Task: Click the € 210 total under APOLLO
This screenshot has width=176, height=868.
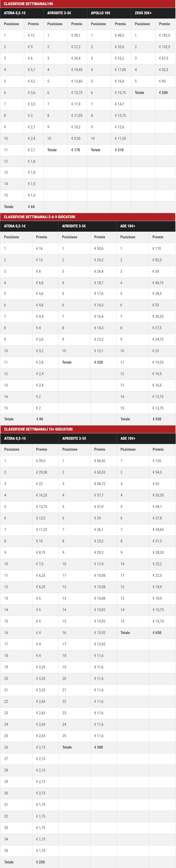Action: pos(119,150)
